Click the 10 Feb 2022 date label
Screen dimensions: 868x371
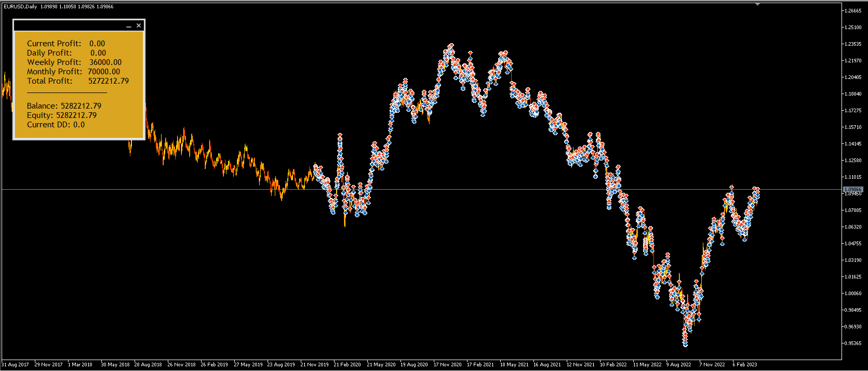click(613, 365)
